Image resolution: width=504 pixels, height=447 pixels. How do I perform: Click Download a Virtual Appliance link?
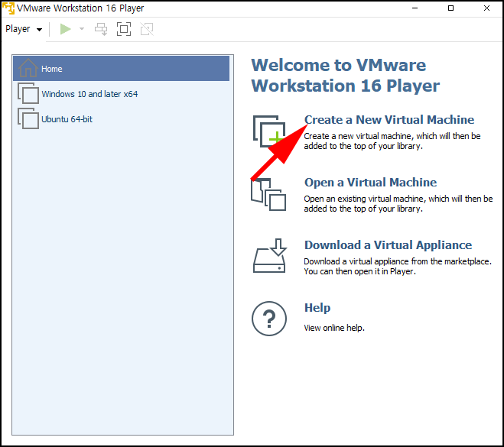click(x=388, y=245)
